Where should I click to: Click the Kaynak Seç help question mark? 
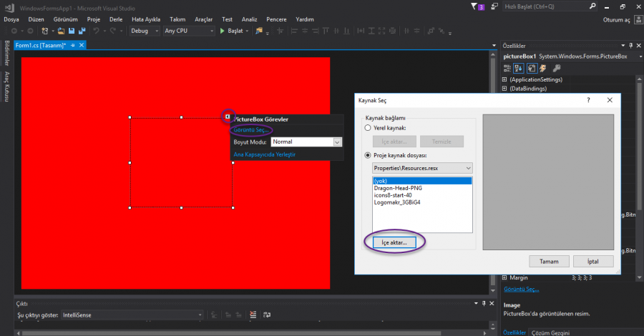pos(589,100)
